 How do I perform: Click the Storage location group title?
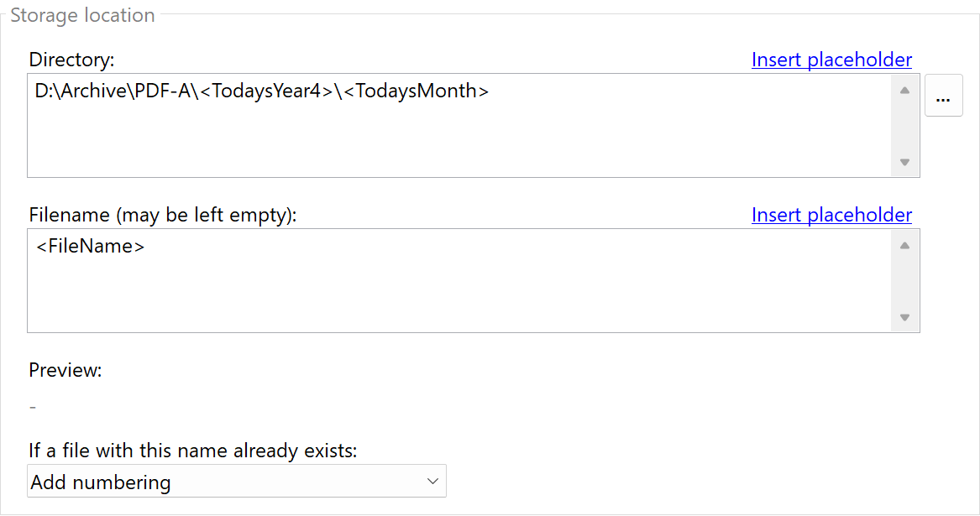(x=82, y=15)
